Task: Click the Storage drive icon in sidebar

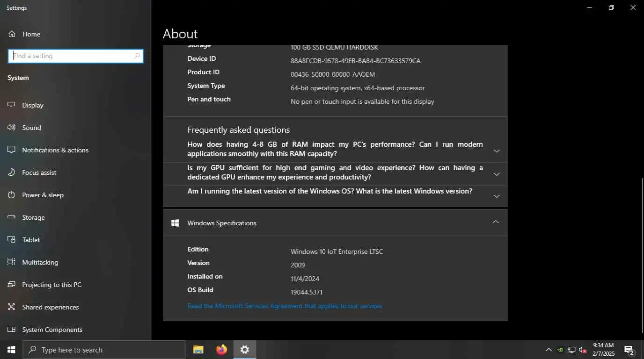Action: coord(12,217)
